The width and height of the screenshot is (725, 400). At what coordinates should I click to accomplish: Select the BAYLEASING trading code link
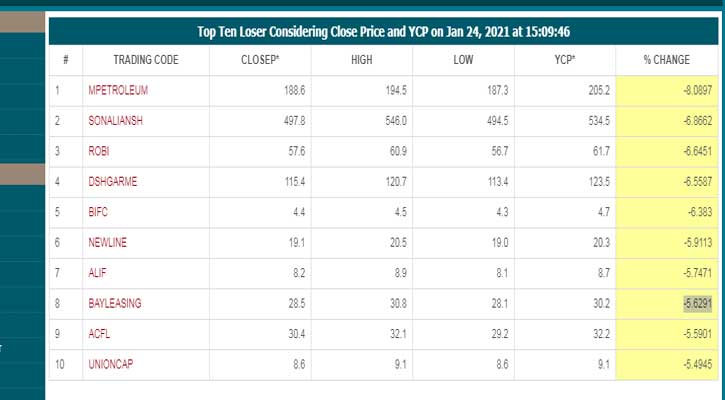pos(116,303)
